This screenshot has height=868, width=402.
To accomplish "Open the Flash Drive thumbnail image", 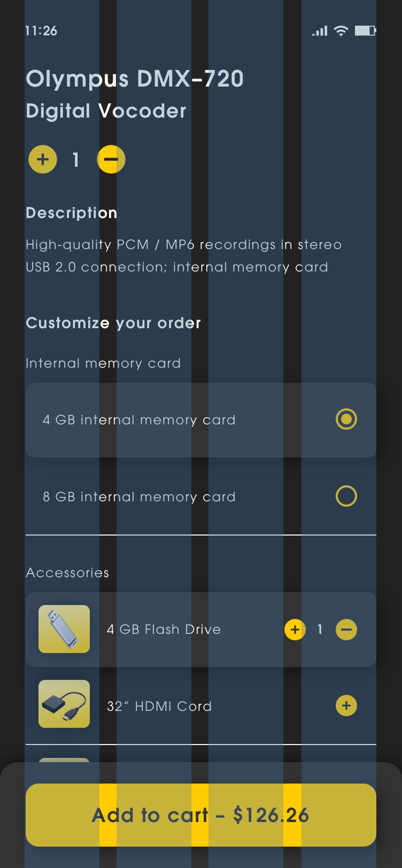I will (x=64, y=629).
